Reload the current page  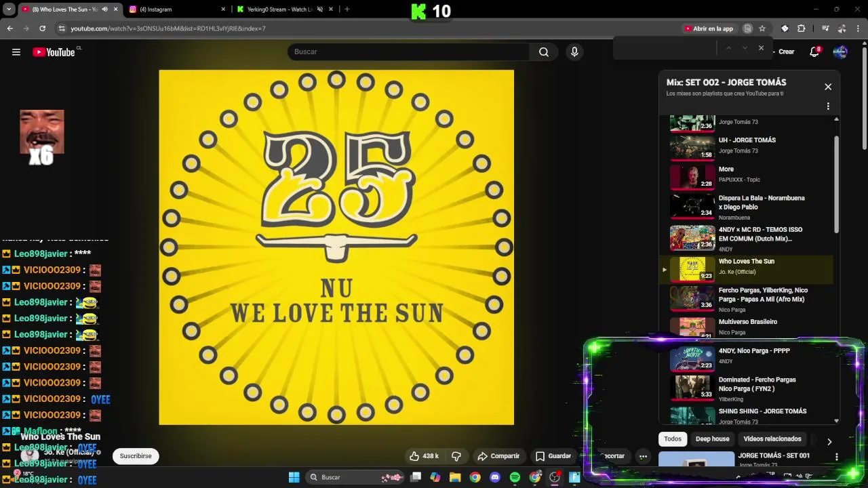42,28
